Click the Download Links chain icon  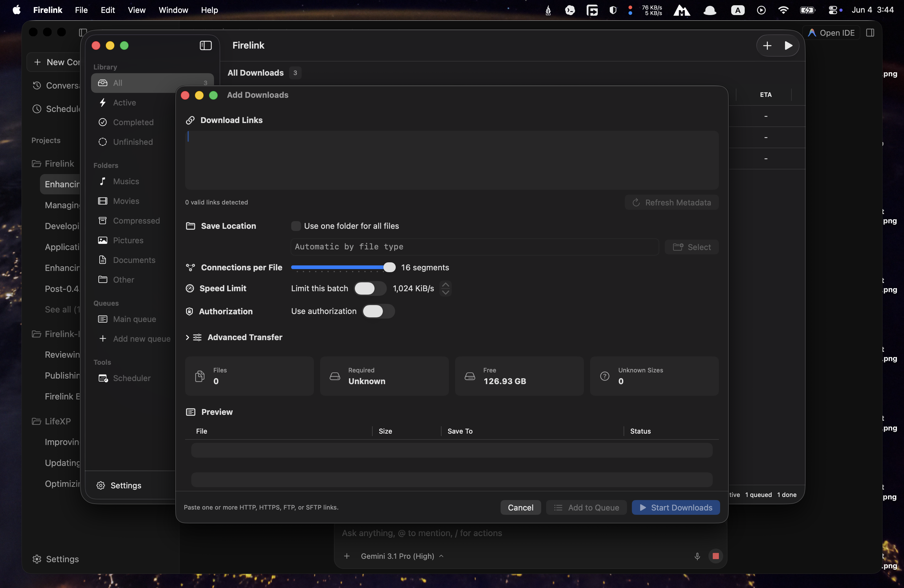[190, 120]
